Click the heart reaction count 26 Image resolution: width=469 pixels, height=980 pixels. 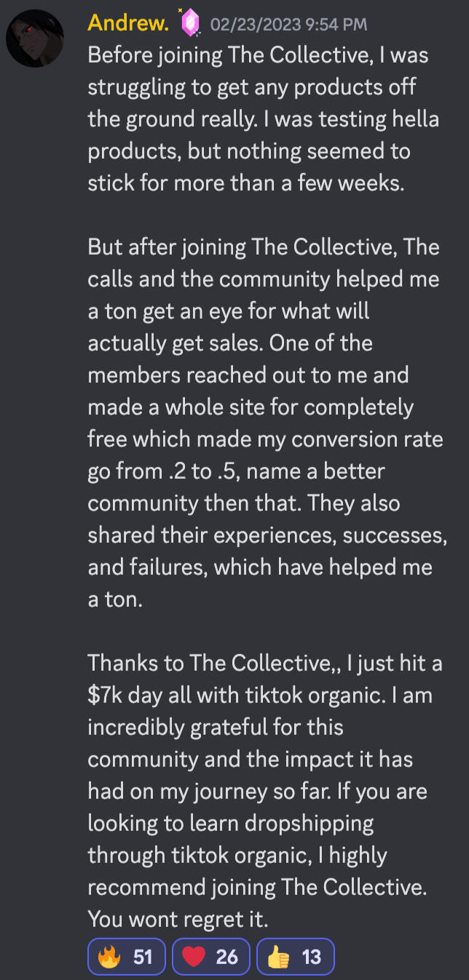[x=227, y=956]
